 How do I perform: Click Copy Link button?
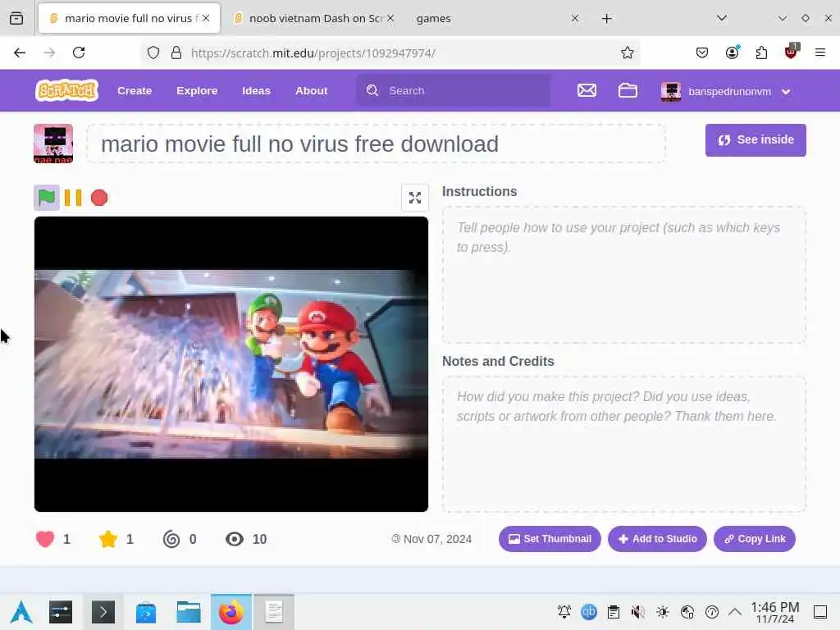click(x=755, y=539)
